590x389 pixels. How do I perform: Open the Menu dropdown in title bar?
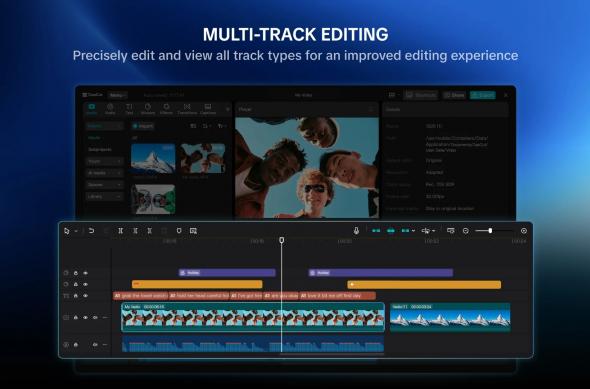[x=117, y=95]
